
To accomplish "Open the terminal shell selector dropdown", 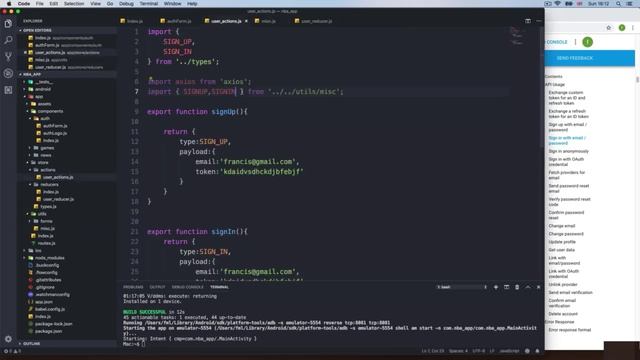I will [462, 287].
